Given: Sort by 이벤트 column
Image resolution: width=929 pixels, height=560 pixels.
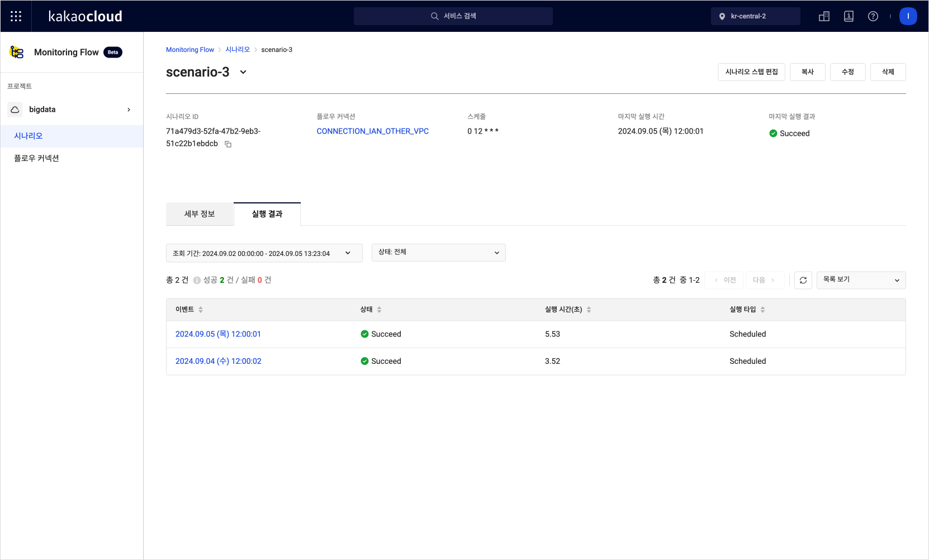Looking at the screenshot, I should [201, 310].
